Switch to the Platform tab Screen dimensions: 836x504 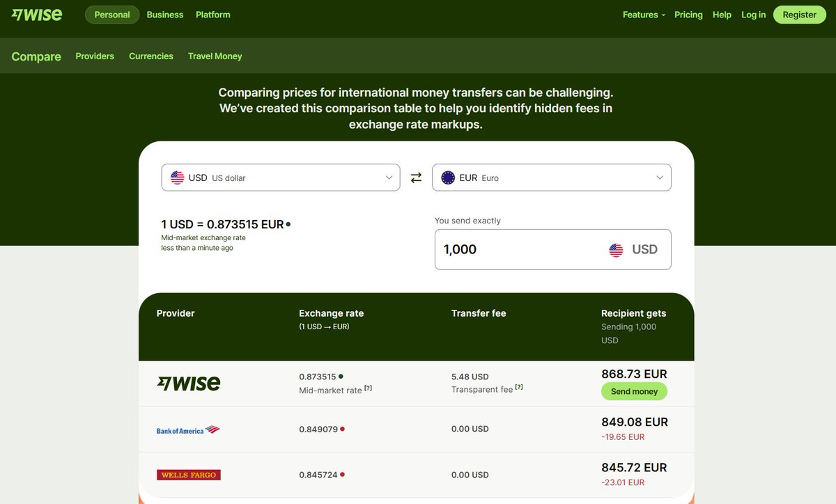(213, 15)
